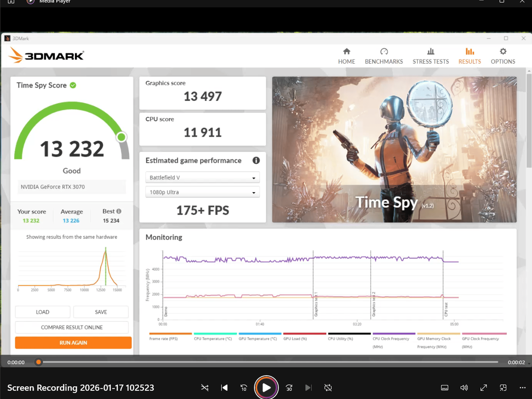
Task: Click the 3DMark logo
Action: (x=46, y=55)
